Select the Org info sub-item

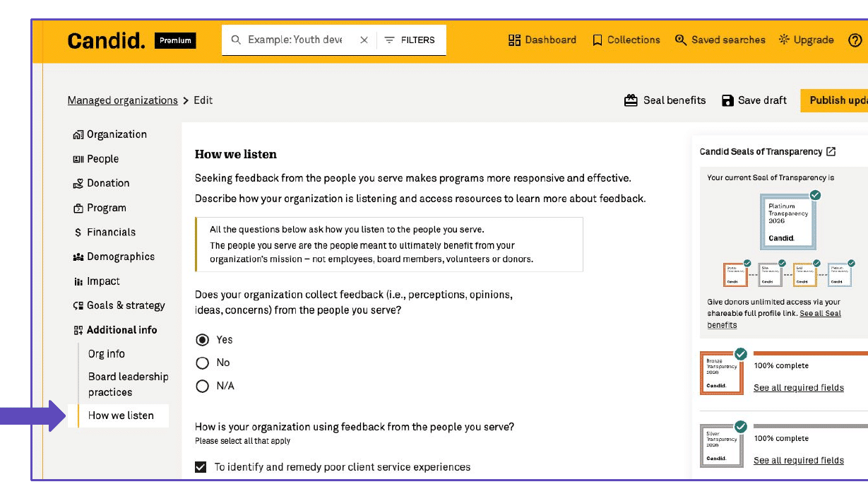(x=107, y=354)
